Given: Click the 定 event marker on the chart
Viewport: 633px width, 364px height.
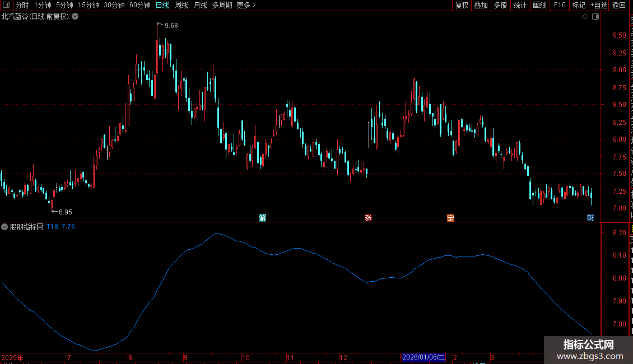Looking at the screenshot, I should click(450, 218).
